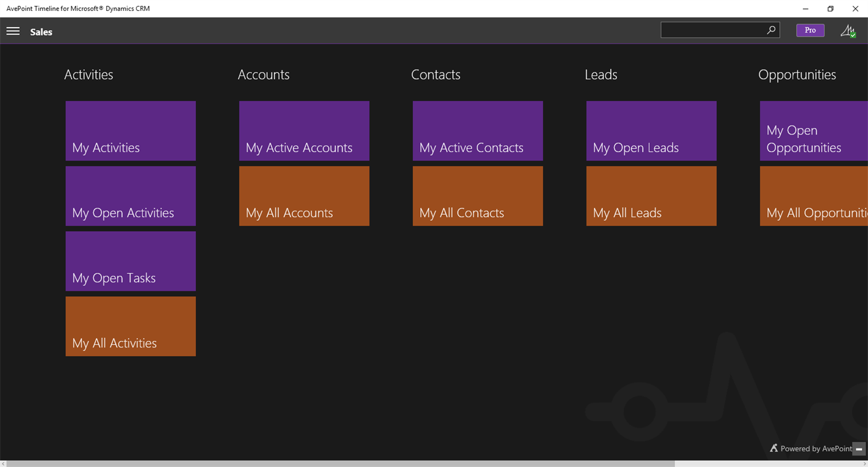Click the Pro upgrade button
The image size is (868, 467).
click(810, 30)
